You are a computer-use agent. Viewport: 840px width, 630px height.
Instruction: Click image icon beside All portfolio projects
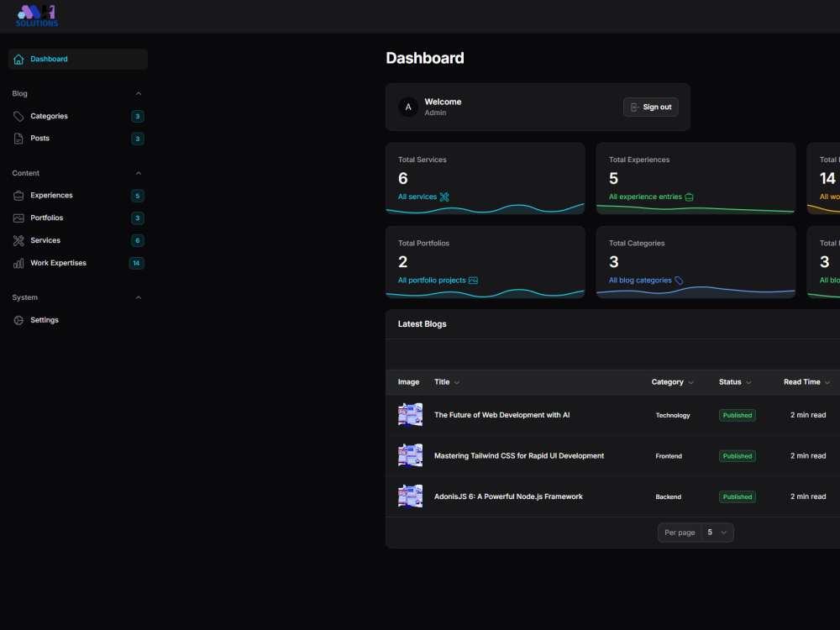tap(473, 281)
